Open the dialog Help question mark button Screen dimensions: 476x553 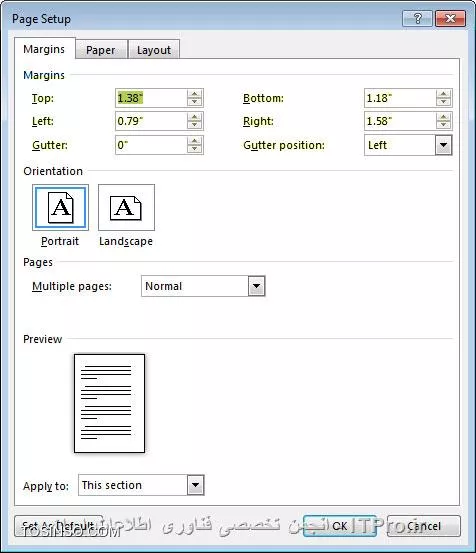click(x=417, y=18)
